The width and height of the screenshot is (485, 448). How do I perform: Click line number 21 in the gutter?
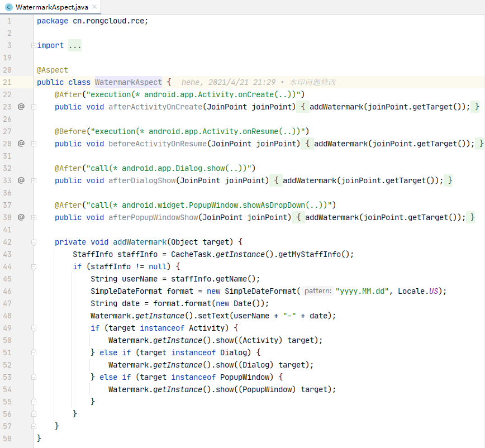pyautogui.click(x=7, y=82)
